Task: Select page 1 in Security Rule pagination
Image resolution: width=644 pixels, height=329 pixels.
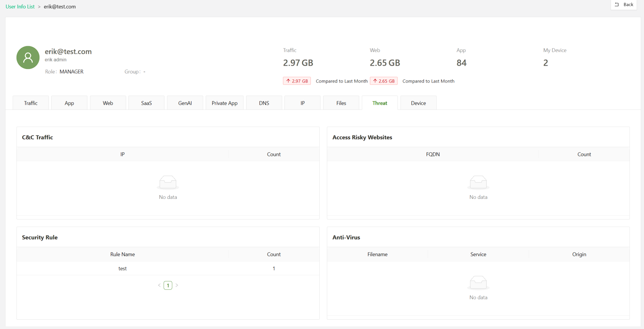Action: (x=168, y=285)
